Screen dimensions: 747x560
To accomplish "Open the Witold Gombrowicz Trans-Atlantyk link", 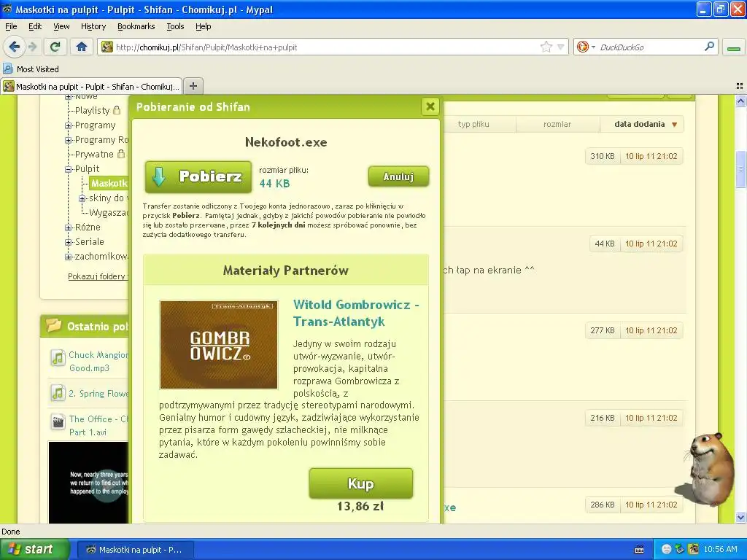I will [356, 313].
